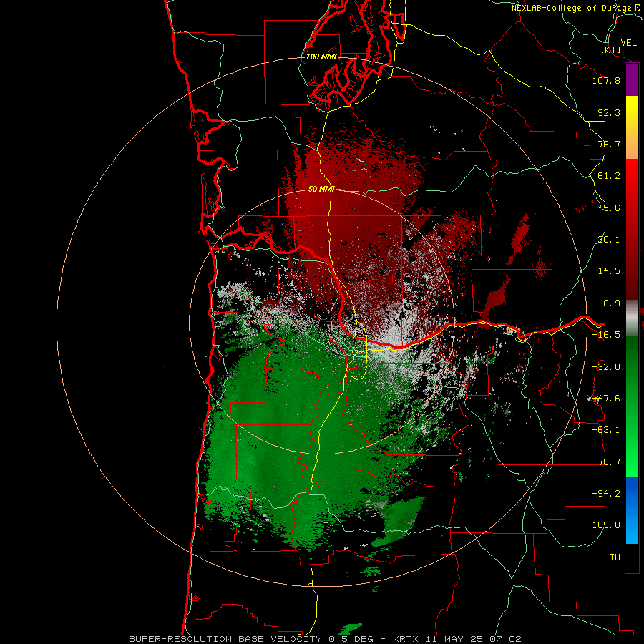Click the 100 NMI range ring label
Screen dimensions: 644x644
[321, 57]
